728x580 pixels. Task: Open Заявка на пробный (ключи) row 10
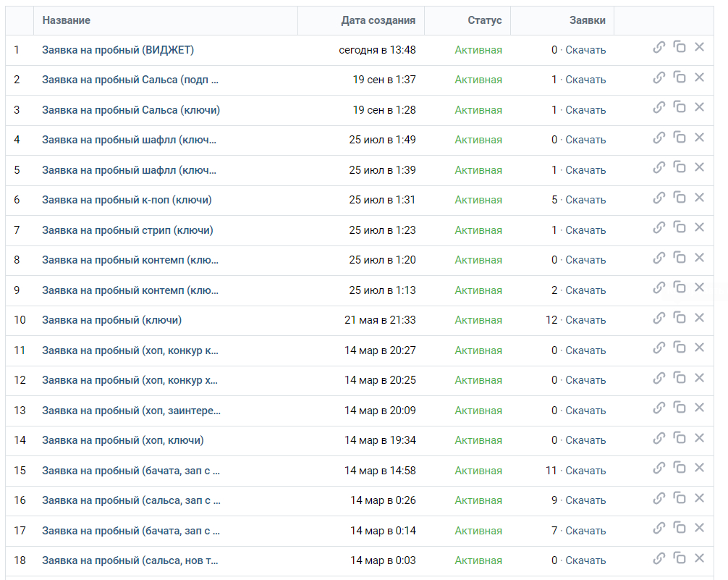point(112,320)
